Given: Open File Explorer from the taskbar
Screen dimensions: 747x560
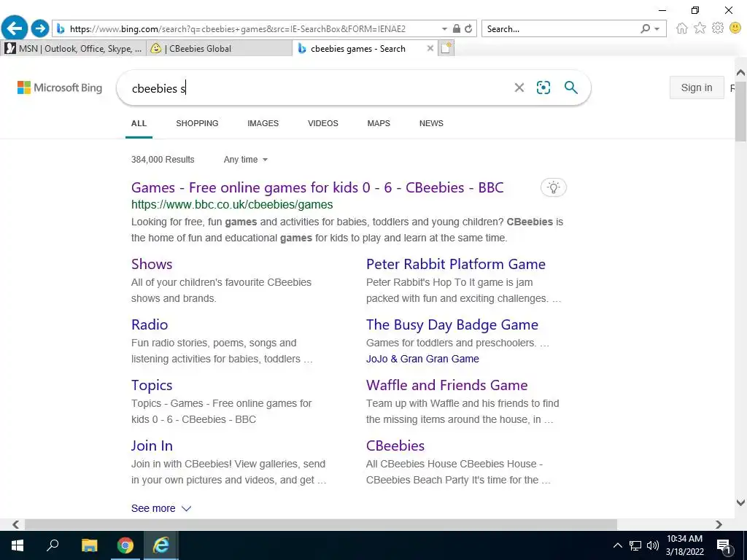Looking at the screenshot, I should (89, 545).
